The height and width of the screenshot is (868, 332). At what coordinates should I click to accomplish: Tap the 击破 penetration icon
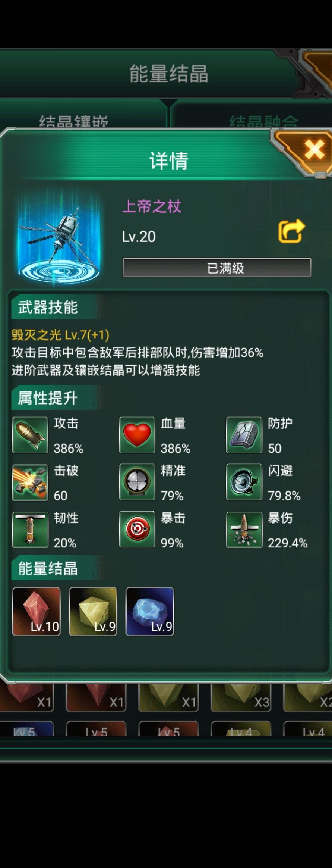(x=30, y=482)
